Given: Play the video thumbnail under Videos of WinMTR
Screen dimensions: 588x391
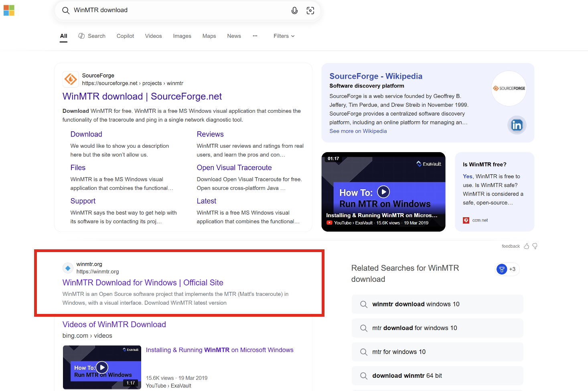Looking at the screenshot, I should (x=102, y=367).
